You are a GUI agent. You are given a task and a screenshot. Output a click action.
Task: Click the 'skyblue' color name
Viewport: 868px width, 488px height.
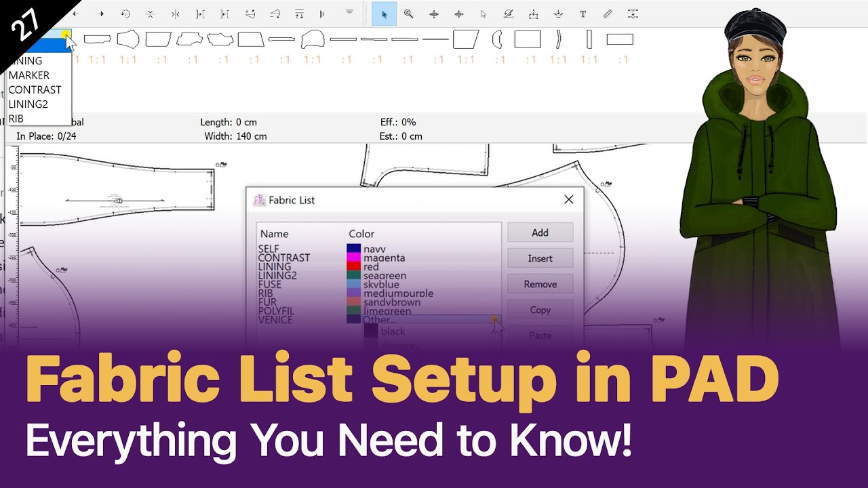click(x=381, y=284)
